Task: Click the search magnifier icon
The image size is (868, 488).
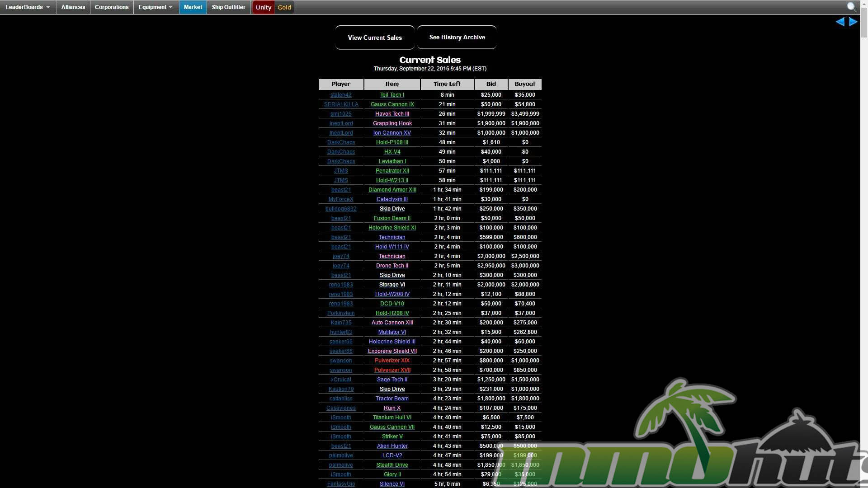Action: [x=851, y=7]
